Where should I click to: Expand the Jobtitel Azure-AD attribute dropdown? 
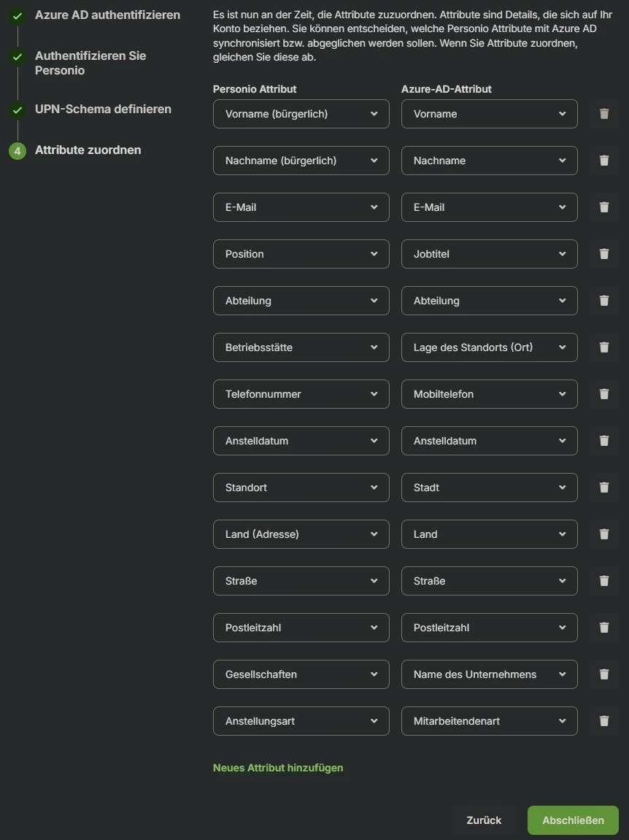tap(489, 254)
